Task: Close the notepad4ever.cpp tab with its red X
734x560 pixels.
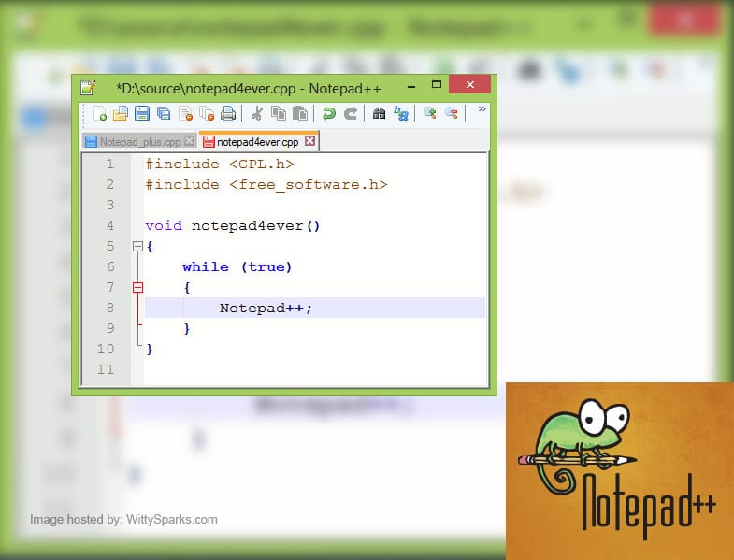Action: (x=309, y=141)
